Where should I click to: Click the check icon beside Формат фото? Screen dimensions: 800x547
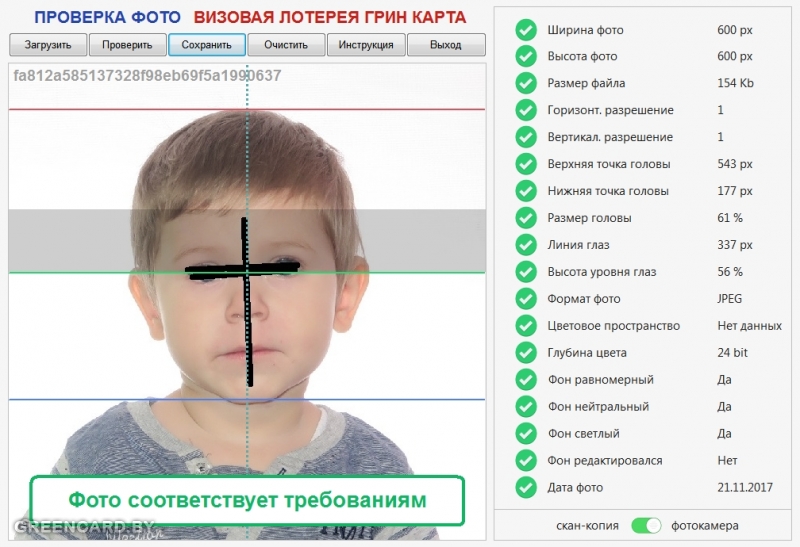[x=526, y=299]
